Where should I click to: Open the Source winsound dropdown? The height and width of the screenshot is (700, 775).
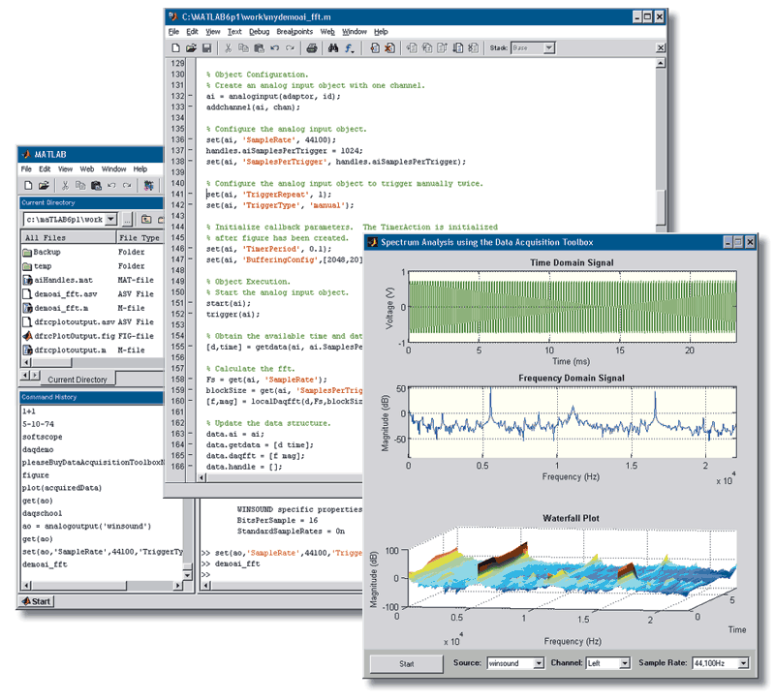(x=539, y=663)
